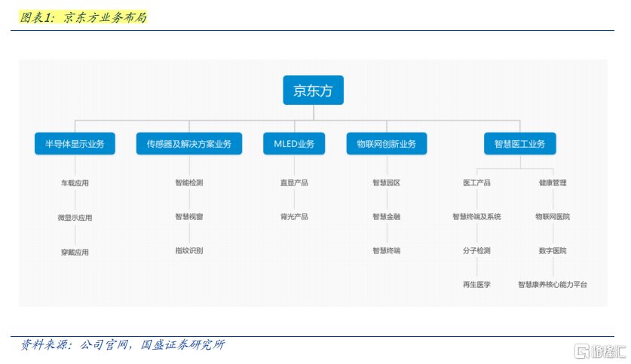This screenshot has height=364, width=631.
Task: Select the 指纹识别 item
Action: click(189, 250)
